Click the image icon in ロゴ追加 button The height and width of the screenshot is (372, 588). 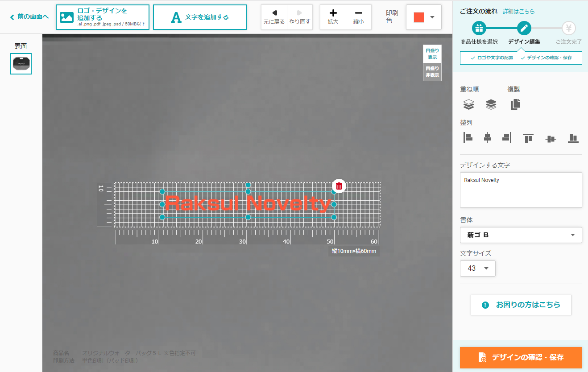coord(67,17)
